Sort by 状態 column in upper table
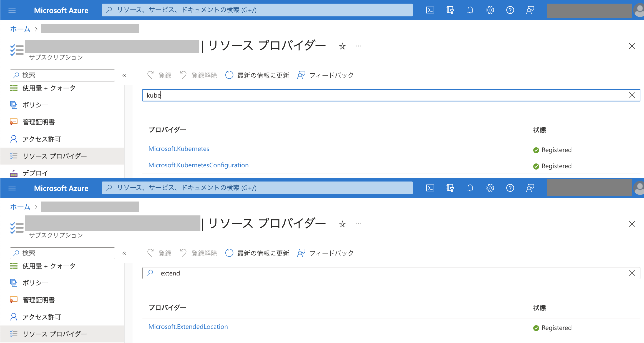Screen dimensions: 644x343 point(539,130)
